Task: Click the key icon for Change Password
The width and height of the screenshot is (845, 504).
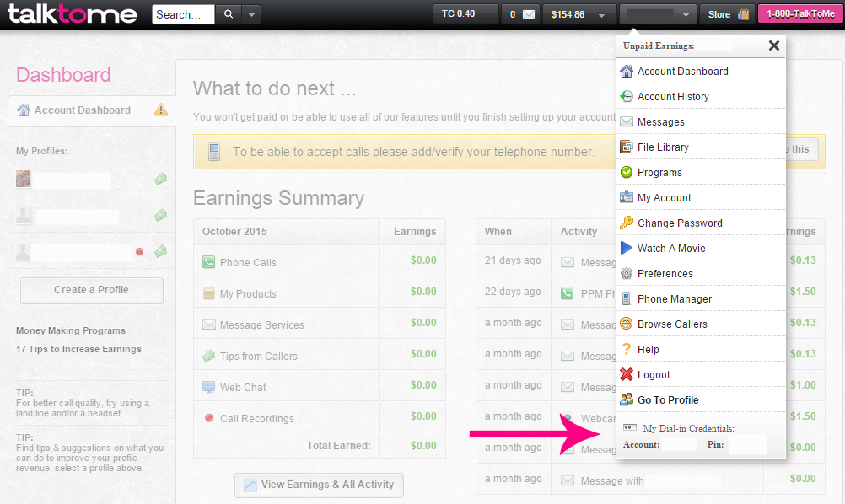Action: tap(627, 223)
